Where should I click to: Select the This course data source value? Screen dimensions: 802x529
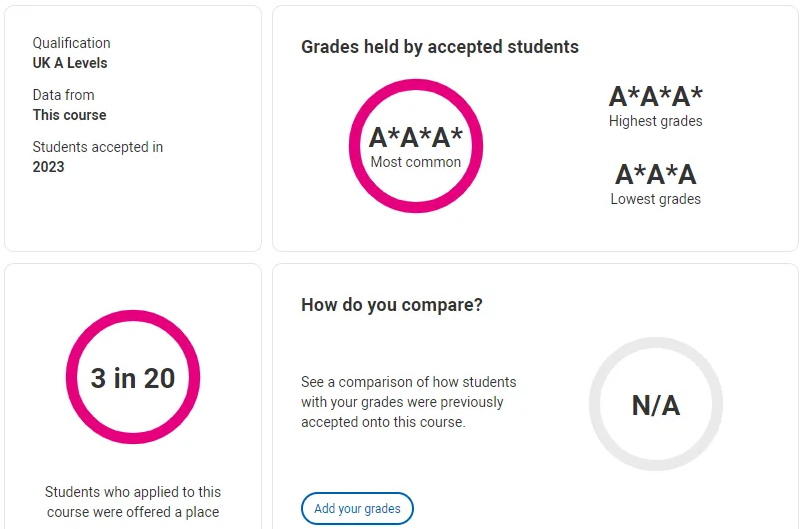point(70,115)
